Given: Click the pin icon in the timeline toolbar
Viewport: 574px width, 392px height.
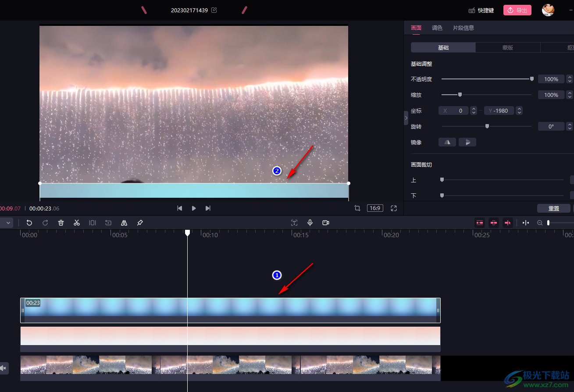Looking at the screenshot, I should coord(140,223).
